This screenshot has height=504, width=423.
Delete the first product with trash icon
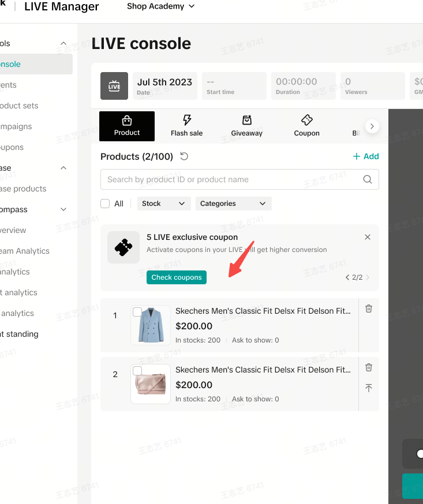369,309
